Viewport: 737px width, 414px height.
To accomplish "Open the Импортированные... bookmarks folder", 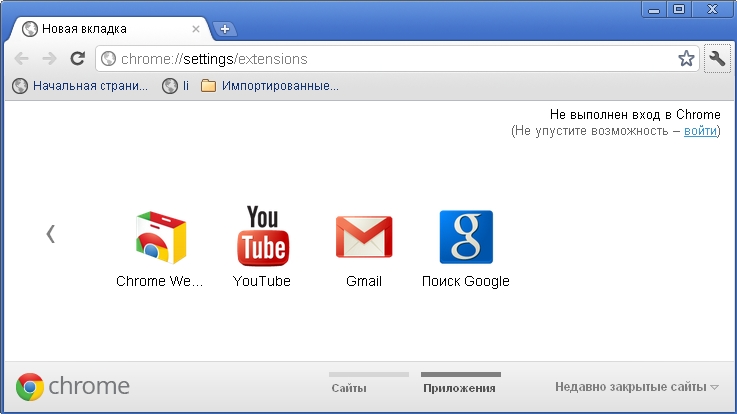I will point(270,86).
